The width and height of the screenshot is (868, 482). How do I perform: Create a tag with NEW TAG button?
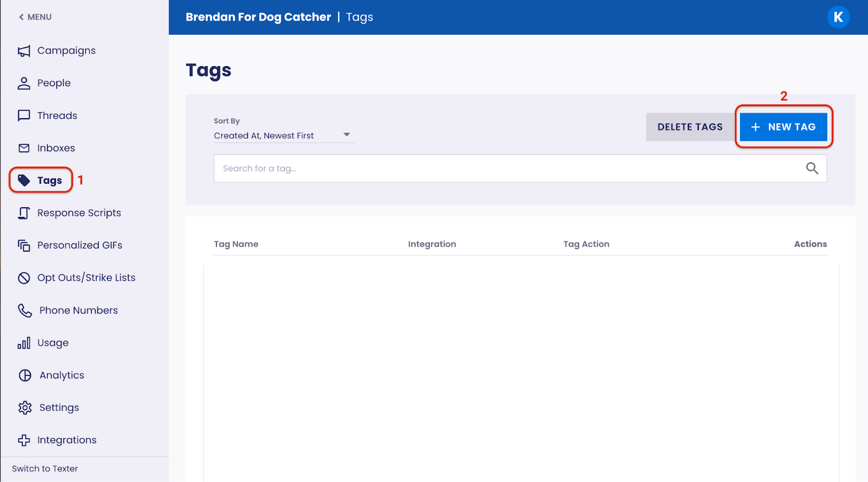tap(783, 127)
